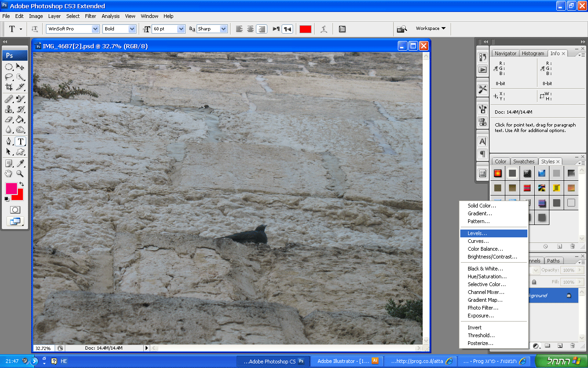Change the text orientation

[35, 29]
